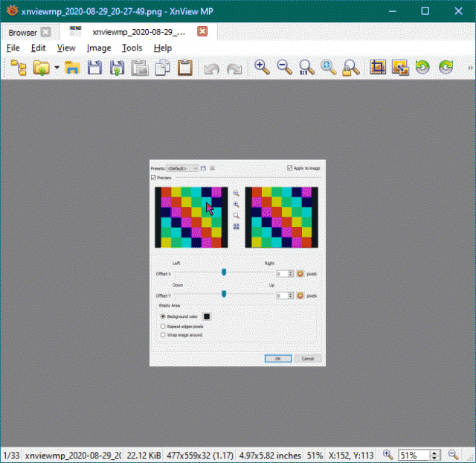
Task: Click the Redo arrow icon
Action: pyautogui.click(x=234, y=68)
